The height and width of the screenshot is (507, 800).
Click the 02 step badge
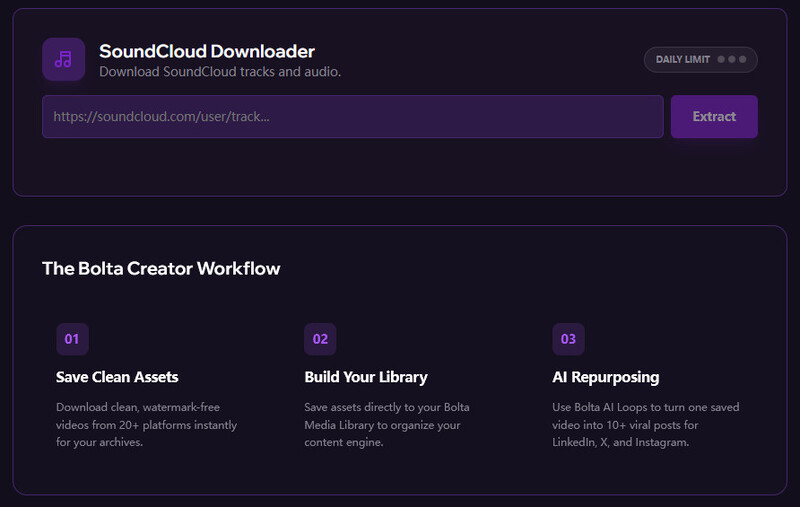(x=320, y=339)
